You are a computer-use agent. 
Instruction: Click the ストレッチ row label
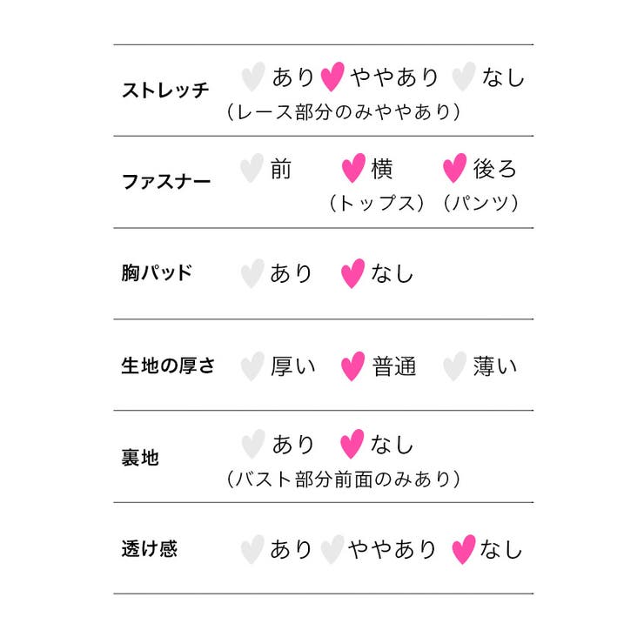pyautogui.click(x=165, y=91)
